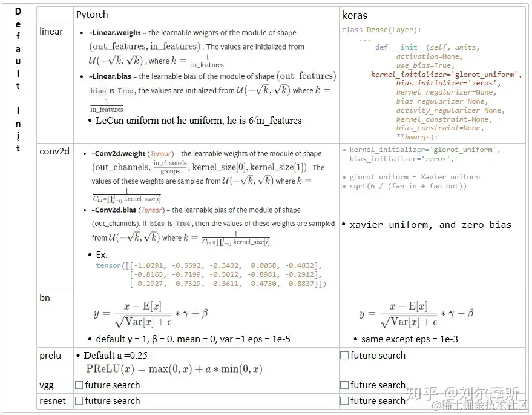Check the resnet keras future search checkbox

point(344,400)
